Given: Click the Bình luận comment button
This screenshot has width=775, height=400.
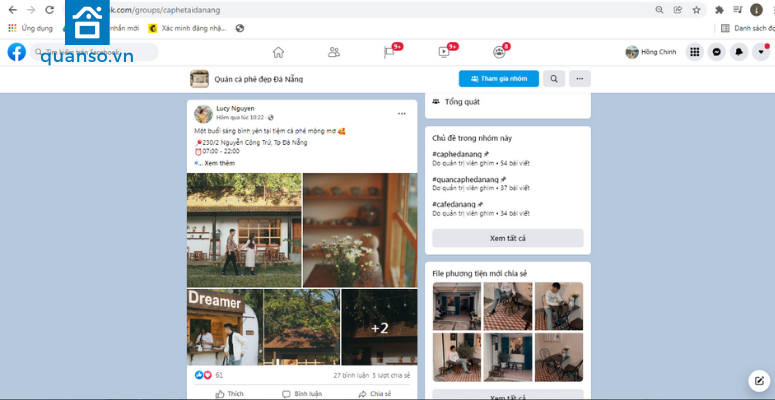Looking at the screenshot, I should pyautogui.click(x=302, y=394).
